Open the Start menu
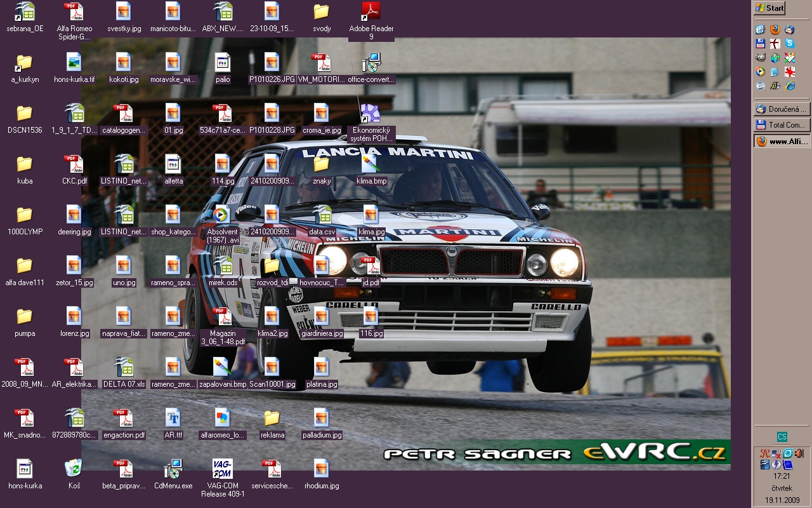Image resolution: width=812 pixels, height=508 pixels. pos(769,8)
